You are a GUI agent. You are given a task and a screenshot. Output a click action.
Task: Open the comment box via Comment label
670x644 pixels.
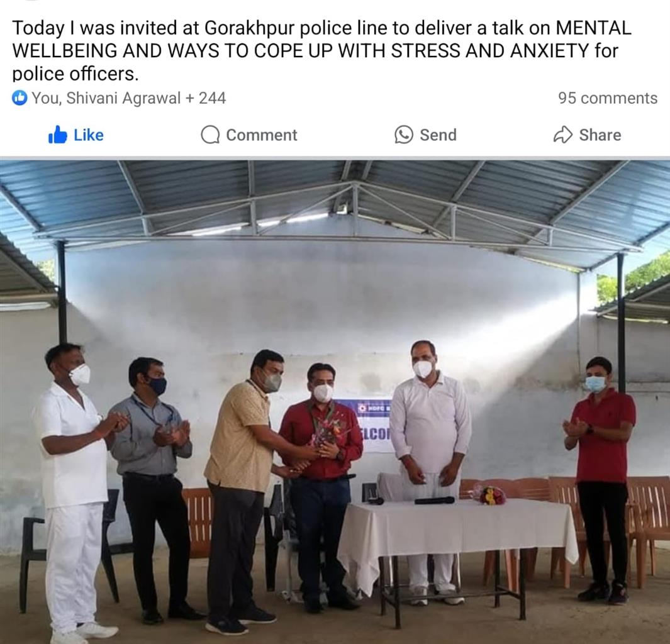click(262, 135)
